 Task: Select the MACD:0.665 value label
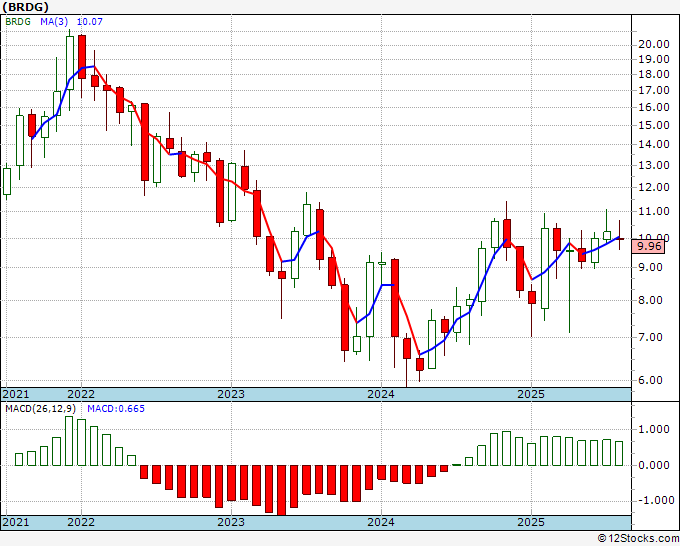pyautogui.click(x=116, y=409)
